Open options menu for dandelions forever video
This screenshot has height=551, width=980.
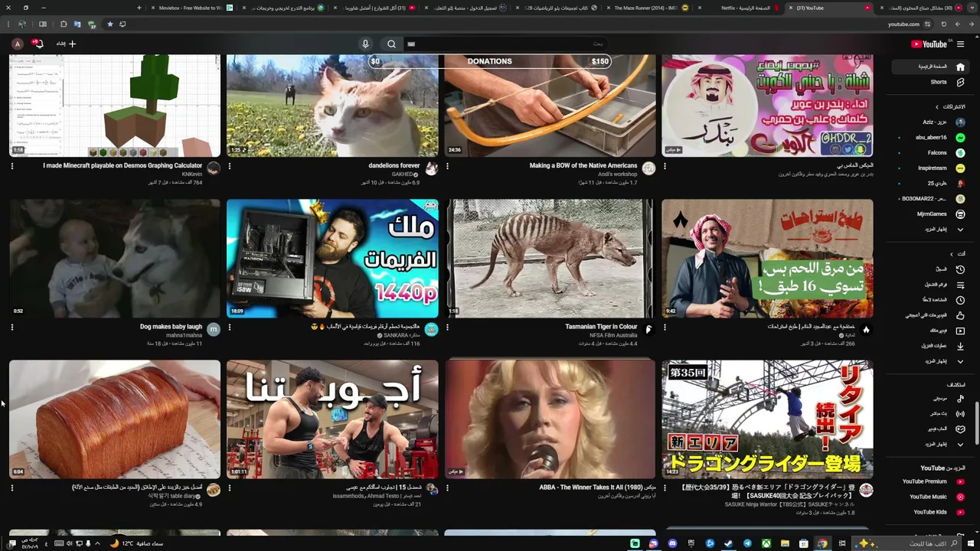(230, 166)
